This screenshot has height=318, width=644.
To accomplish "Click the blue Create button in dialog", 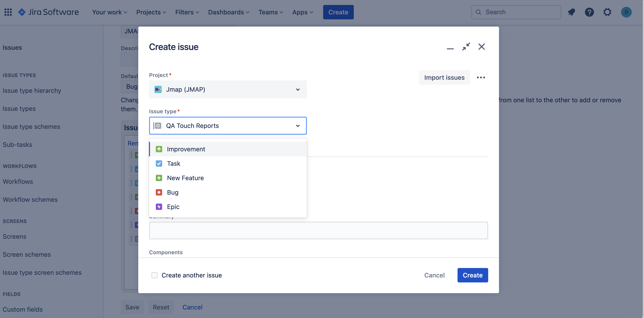I will point(472,275).
